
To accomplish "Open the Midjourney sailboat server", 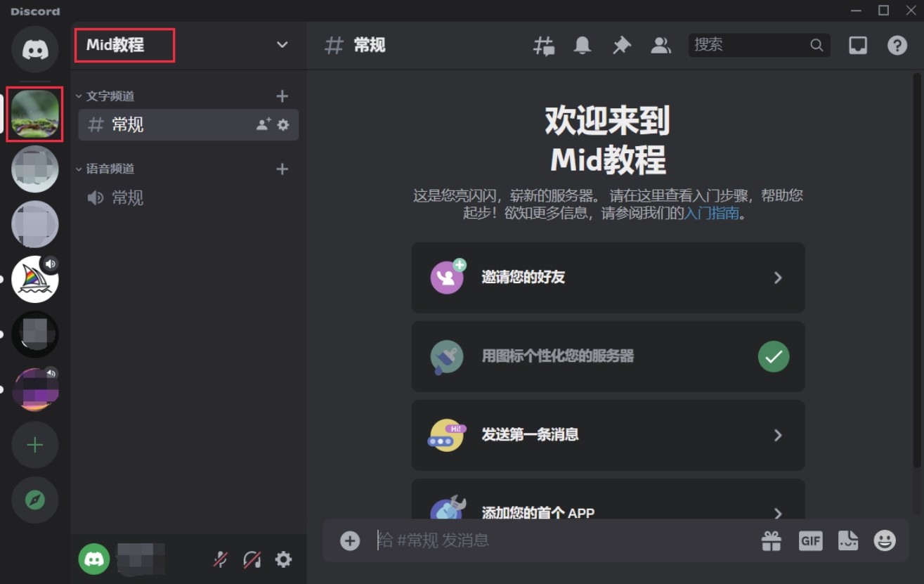I will [x=34, y=279].
